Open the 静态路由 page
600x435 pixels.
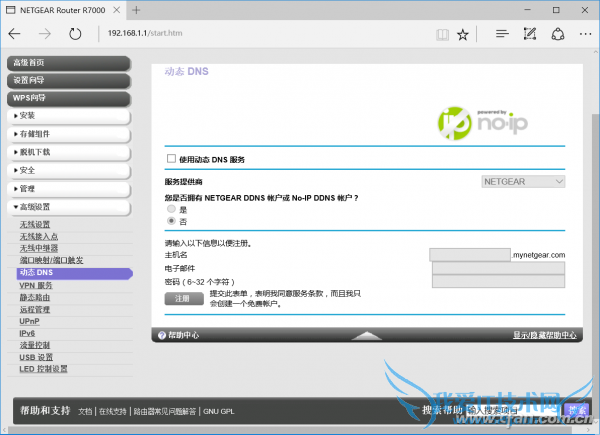(x=35, y=297)
